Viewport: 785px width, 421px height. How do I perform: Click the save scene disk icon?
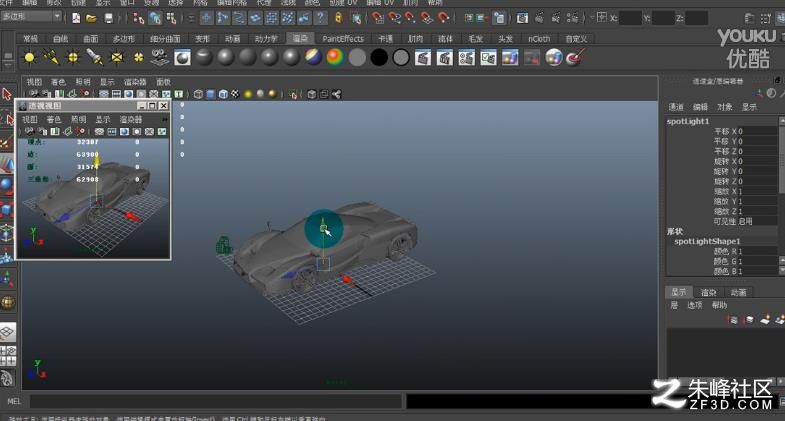point(109,19)
